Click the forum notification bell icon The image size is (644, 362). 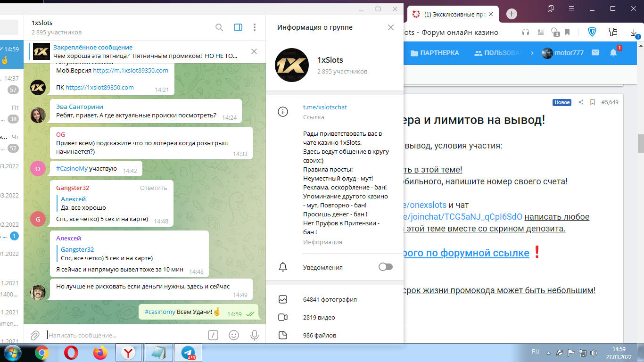(613, 53)
